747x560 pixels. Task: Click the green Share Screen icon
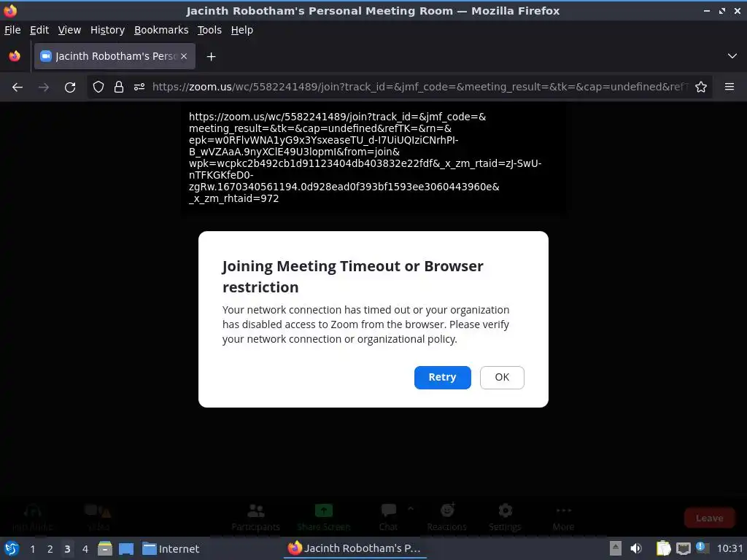(x=323, y=511)
